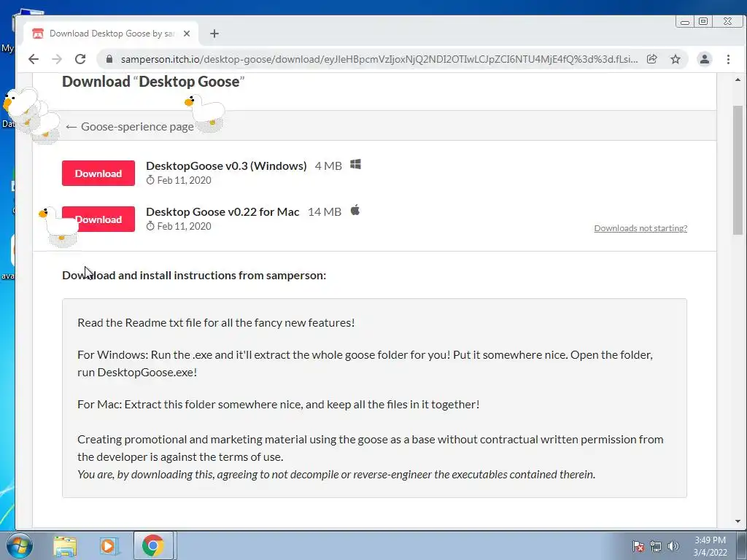Viewport: 747px width, 560px height.
Task: Select the Download Desktop Goose tab
Action: tap(111, 34)
